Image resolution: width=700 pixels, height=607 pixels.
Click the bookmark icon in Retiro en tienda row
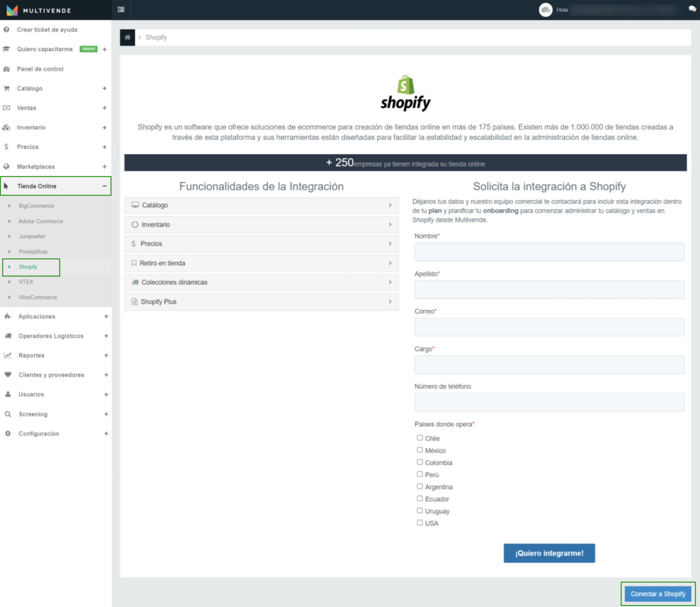tap(134, 263)
